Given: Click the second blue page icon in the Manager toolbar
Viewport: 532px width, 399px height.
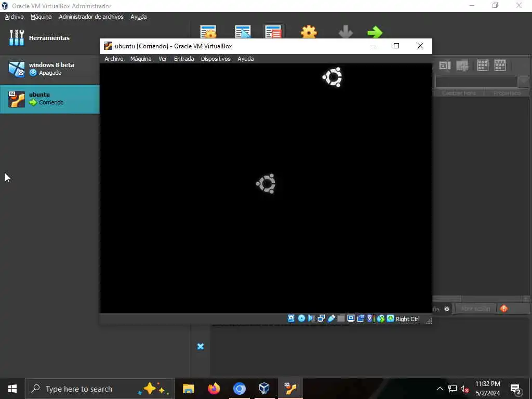Looking at the screenshot, I should click(243, 32).
